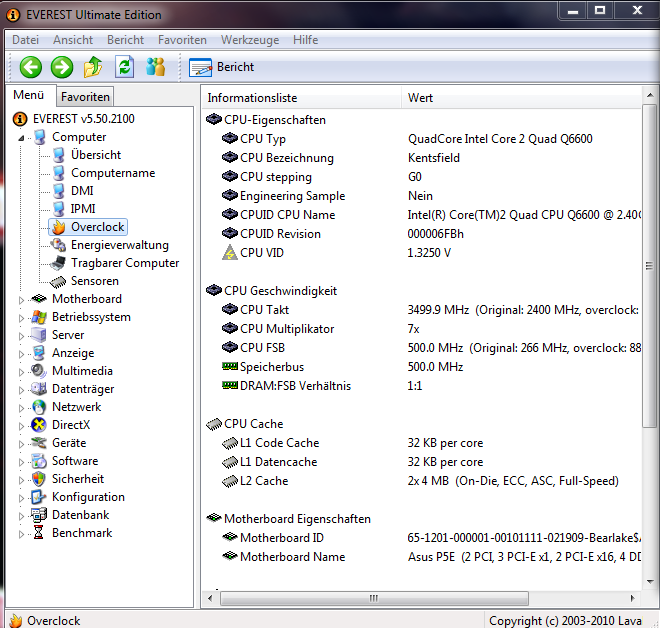The image size is (660, 628).
Task: Open the Favoriten menu in menu bar
Action: (182, 40)
